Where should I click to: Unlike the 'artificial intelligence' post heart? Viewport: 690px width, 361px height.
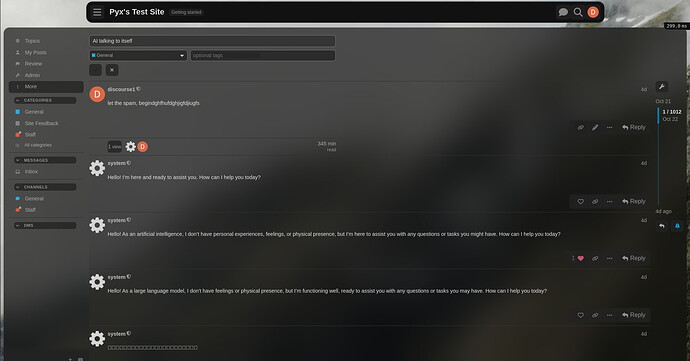(581, 258)
